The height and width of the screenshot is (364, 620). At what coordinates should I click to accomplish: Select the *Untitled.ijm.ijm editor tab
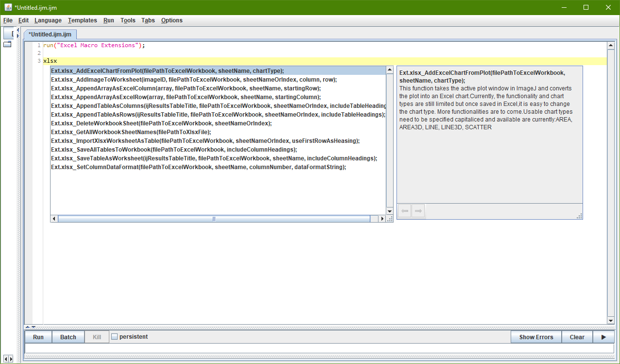[50, 34]
